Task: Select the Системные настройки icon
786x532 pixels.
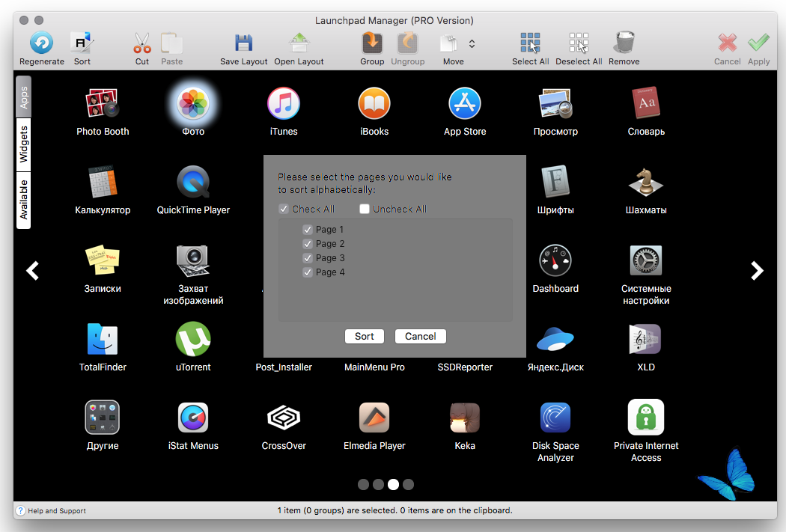Action: 646,260
